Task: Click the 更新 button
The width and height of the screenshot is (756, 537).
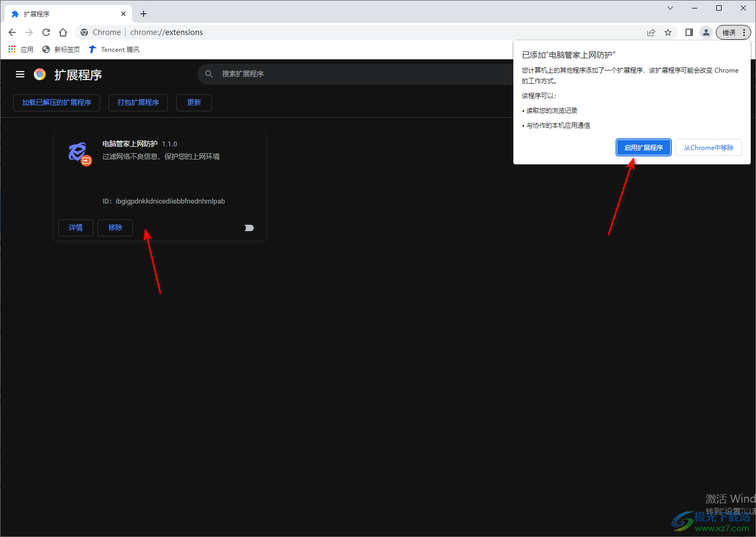Action: pyautogui.click(x=194, y=102)
